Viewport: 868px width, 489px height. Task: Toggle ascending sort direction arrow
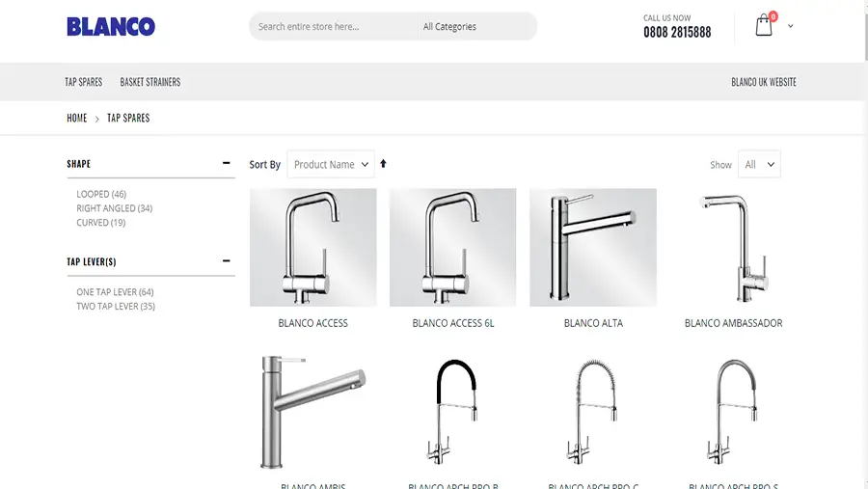[x=383, y=164]
